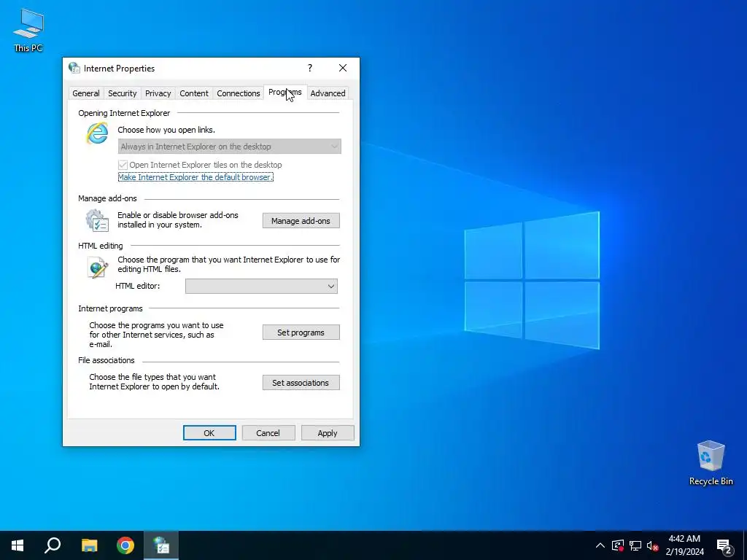The height and width of the screenshot is (560, 747).
Task: Click Make Internet Explorer the default browser link
Action: tap(196, 177)
